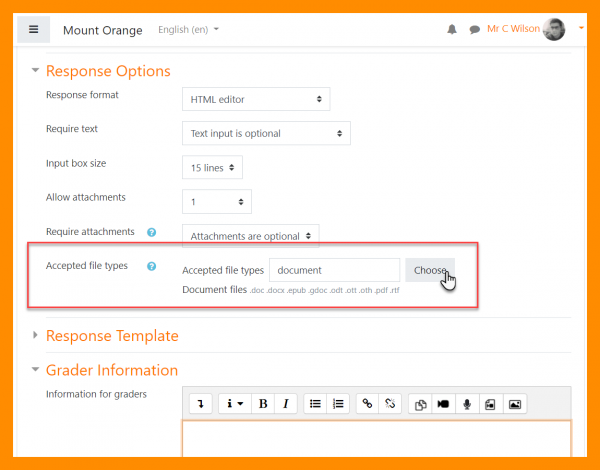Open the hamburger side menu
Screen dimensions: 600x470
33,29
